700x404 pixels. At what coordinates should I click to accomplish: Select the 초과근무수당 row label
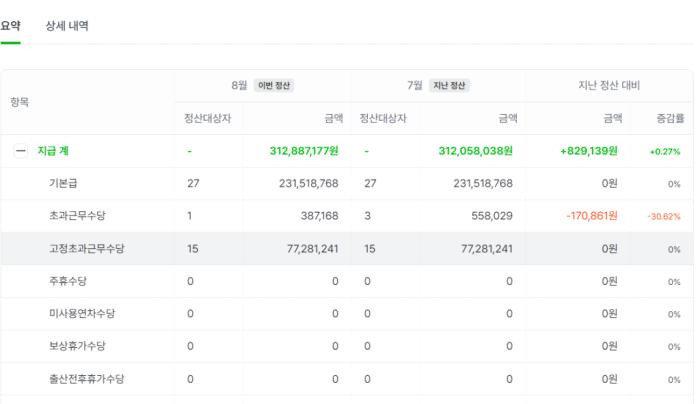click(77, 216)
